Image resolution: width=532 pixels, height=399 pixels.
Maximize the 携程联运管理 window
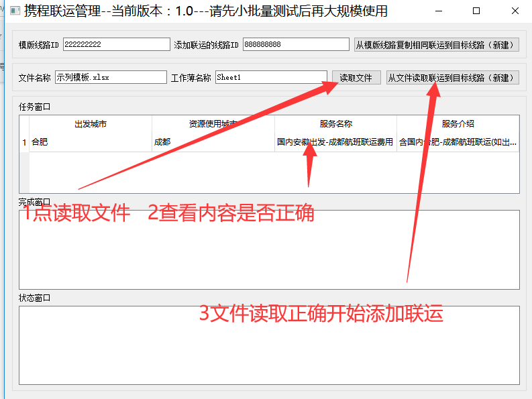click(x=476, y=11)
